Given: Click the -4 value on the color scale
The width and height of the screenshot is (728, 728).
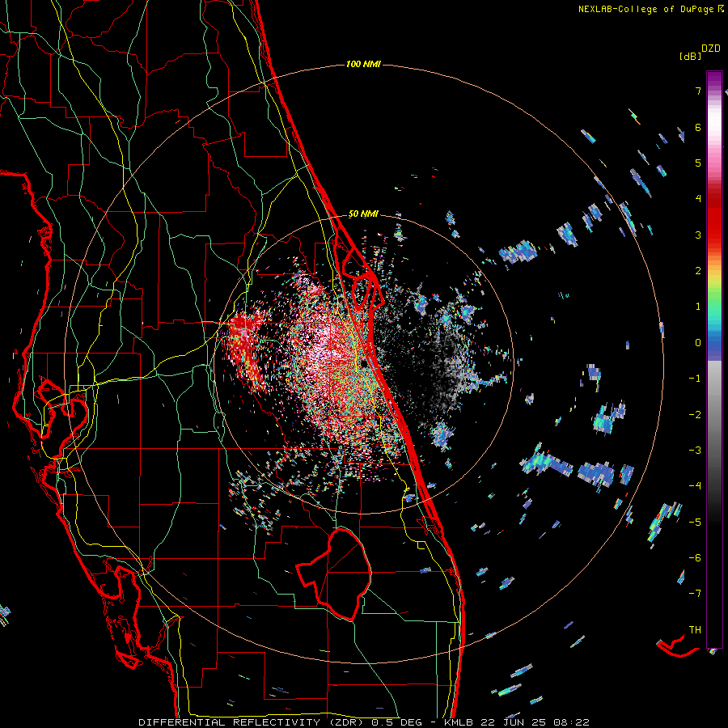Looking at the screenshot, I should (695, 486).
